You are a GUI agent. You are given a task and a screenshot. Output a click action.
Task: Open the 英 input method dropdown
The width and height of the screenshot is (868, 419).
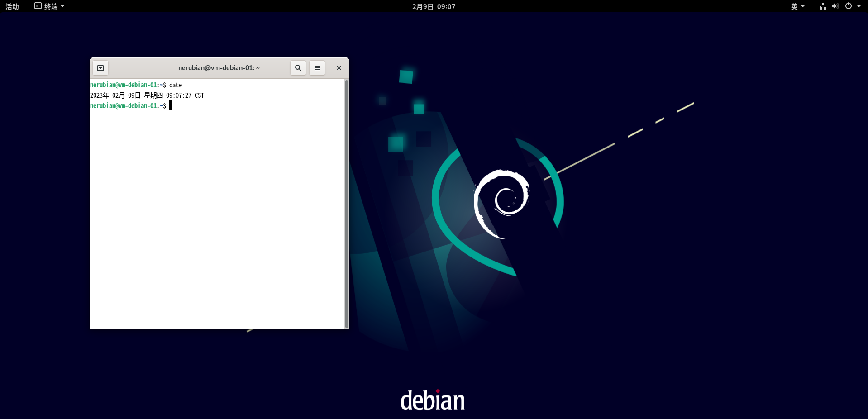point(798,6)
